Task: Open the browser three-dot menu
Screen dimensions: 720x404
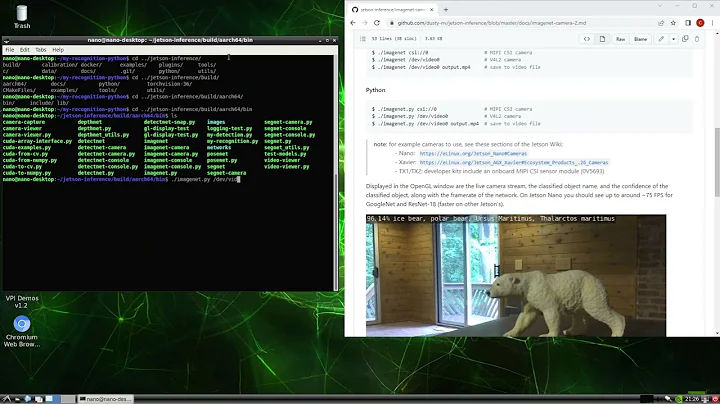Action: (x=712, y=23)
